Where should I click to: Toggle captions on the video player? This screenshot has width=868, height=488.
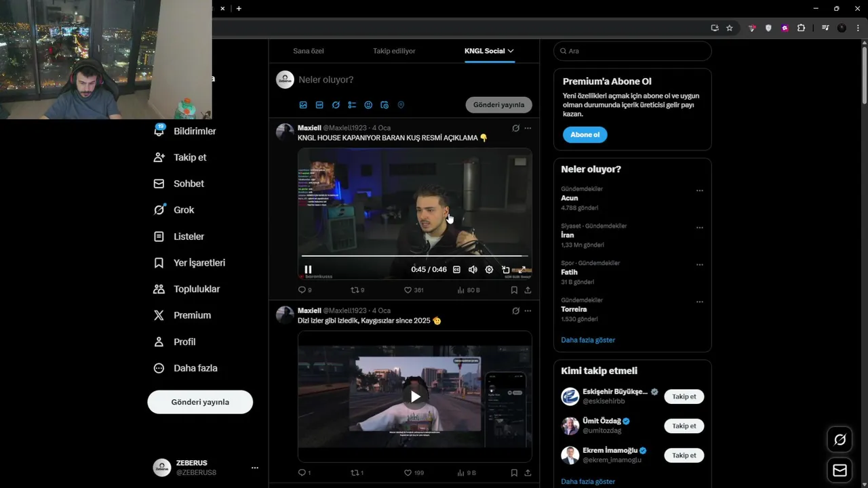(x=456, y=270)
